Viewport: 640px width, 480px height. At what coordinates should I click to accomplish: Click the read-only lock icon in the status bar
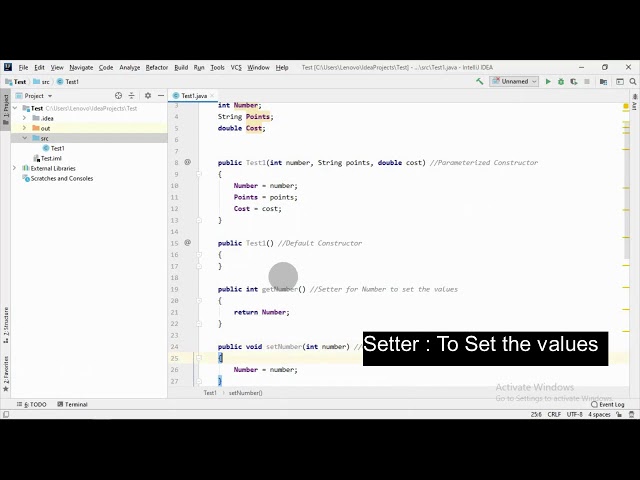[619, 414]
